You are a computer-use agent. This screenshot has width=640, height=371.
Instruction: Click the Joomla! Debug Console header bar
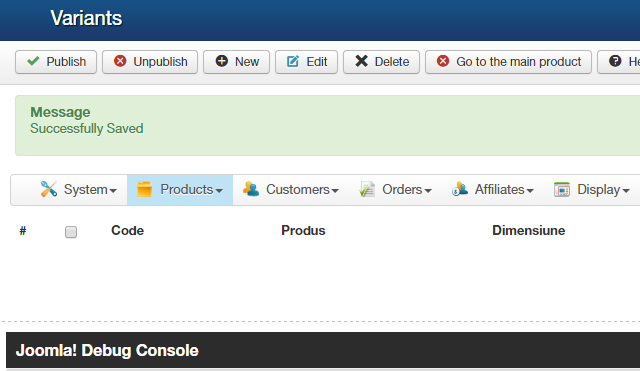pyautogui.click(x=323, y=350)
